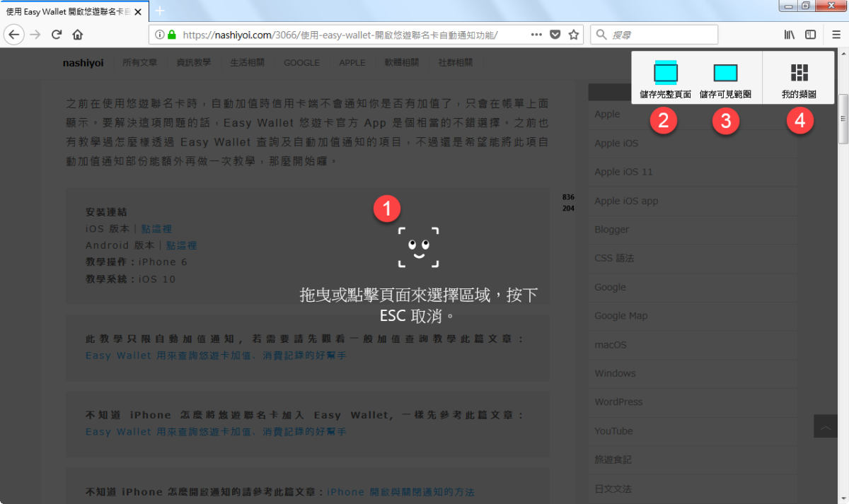Open the Firefox home page icon

tap(78, 34)
